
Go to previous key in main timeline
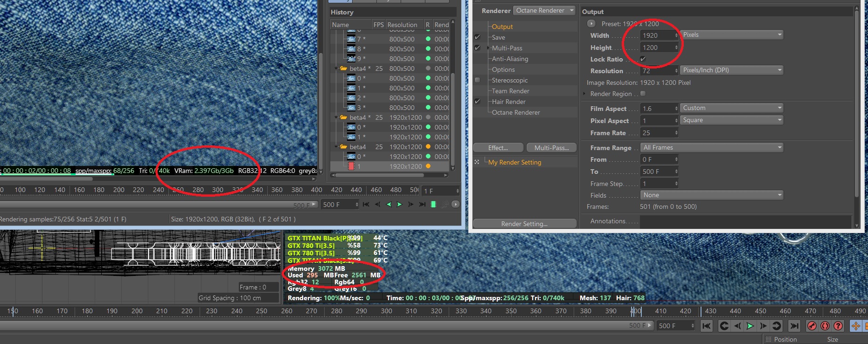(724, 326)
